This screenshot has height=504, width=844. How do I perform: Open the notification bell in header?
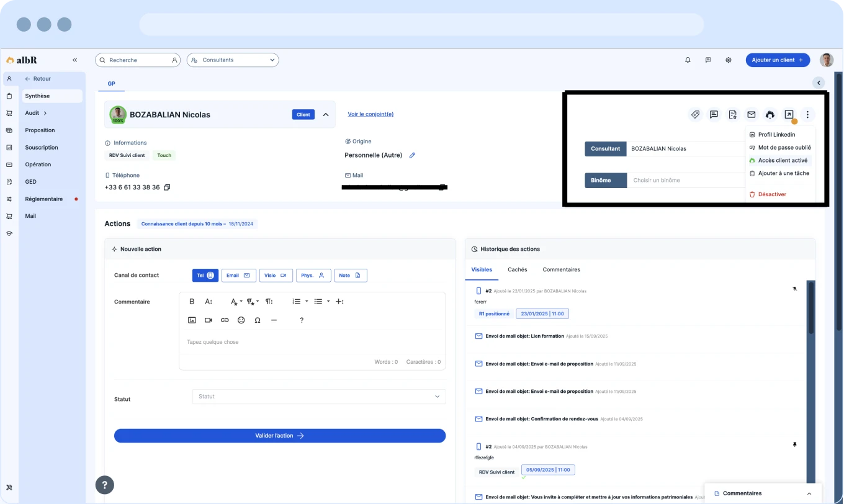pos(688,60)
